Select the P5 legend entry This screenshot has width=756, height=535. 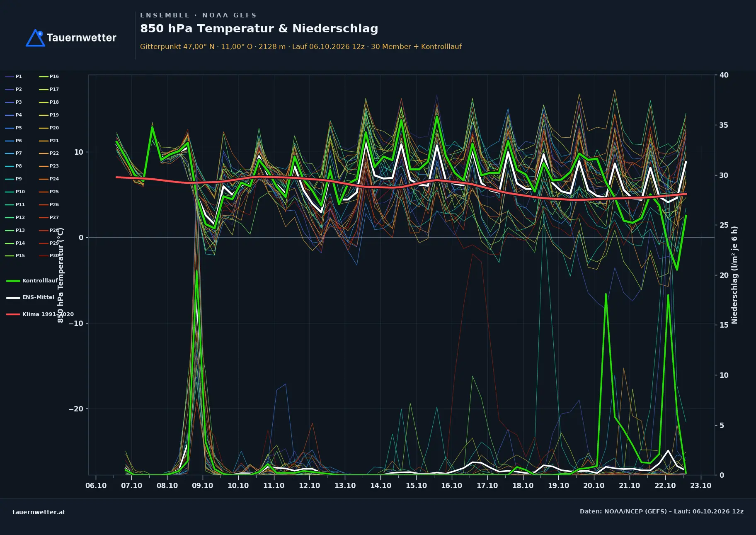(14, 128)
